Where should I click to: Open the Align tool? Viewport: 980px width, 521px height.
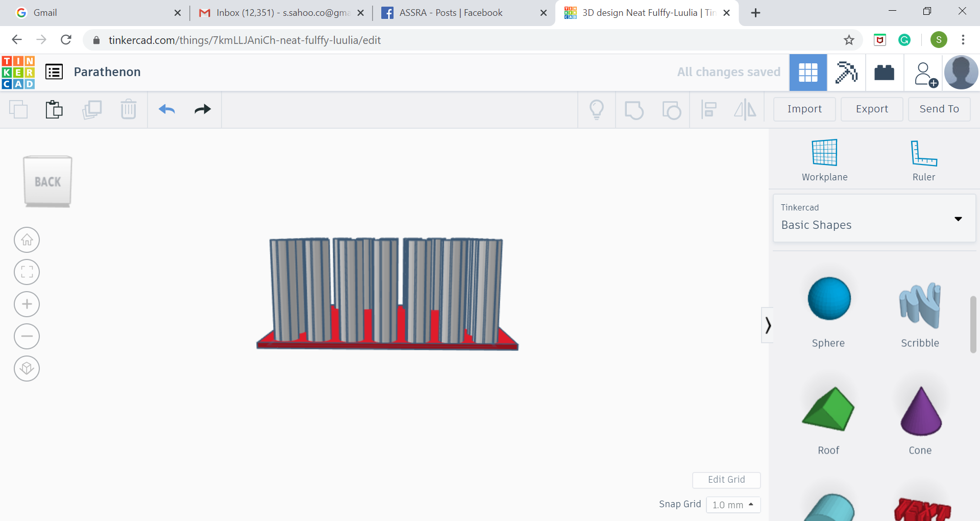pyautogui.click(x=709, y=109)
